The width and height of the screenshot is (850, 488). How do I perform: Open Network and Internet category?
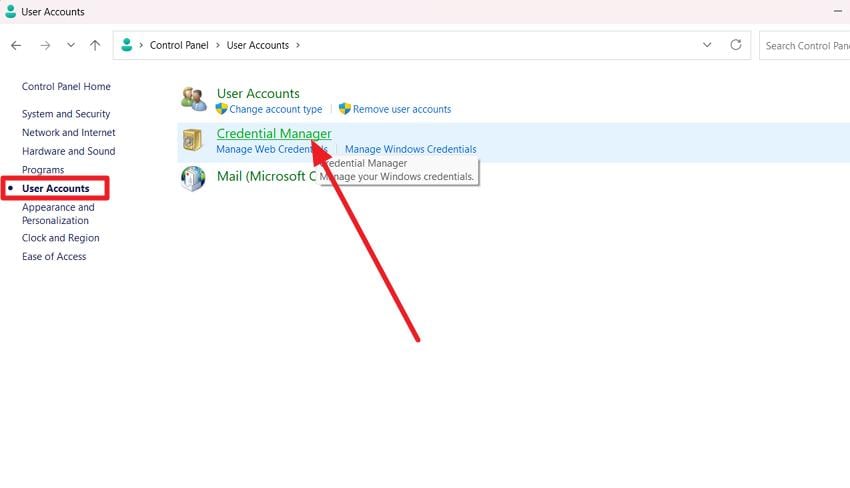point(68,132)
